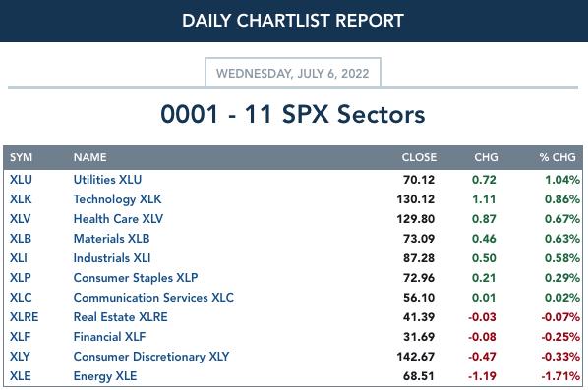Click the Health Care XLV link

pyautogui.click(x=118, y=219)
